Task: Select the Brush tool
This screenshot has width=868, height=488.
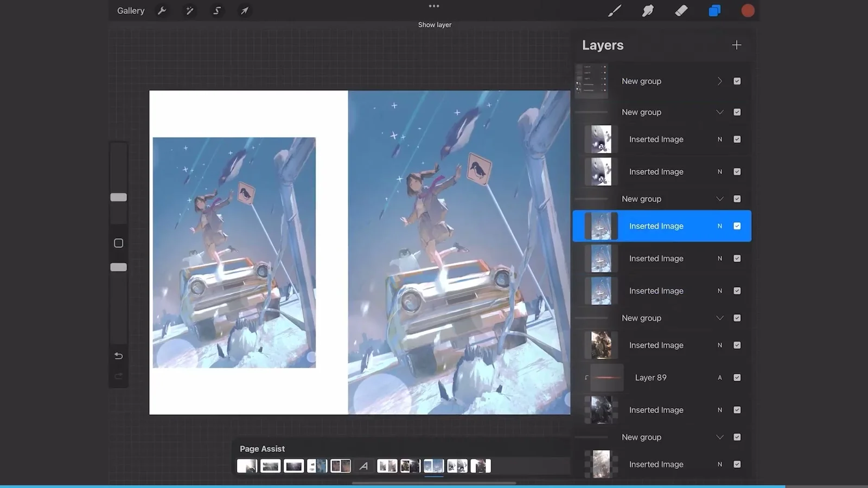Action: coord(614,11)
